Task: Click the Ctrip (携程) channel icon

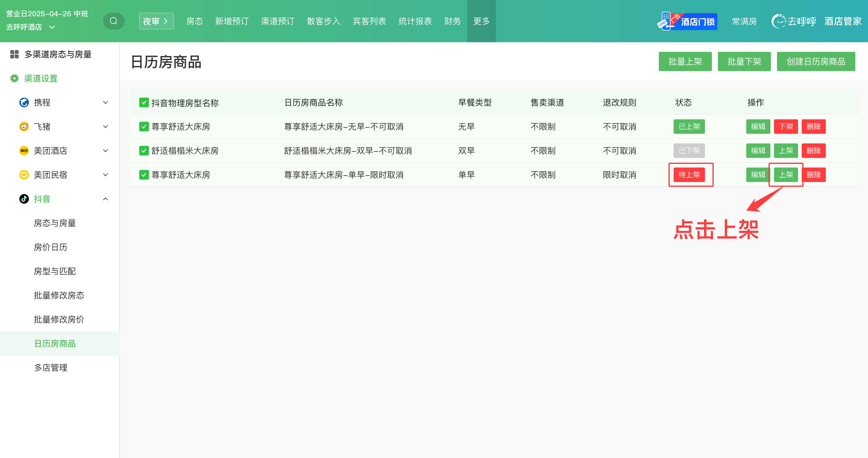Action: pyautogui.click(x=24, y=102)
